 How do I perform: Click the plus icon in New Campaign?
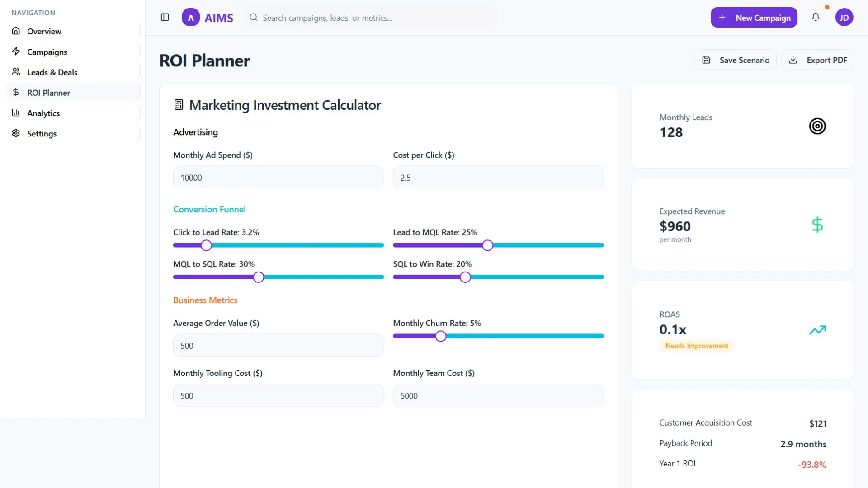[722, 17]
